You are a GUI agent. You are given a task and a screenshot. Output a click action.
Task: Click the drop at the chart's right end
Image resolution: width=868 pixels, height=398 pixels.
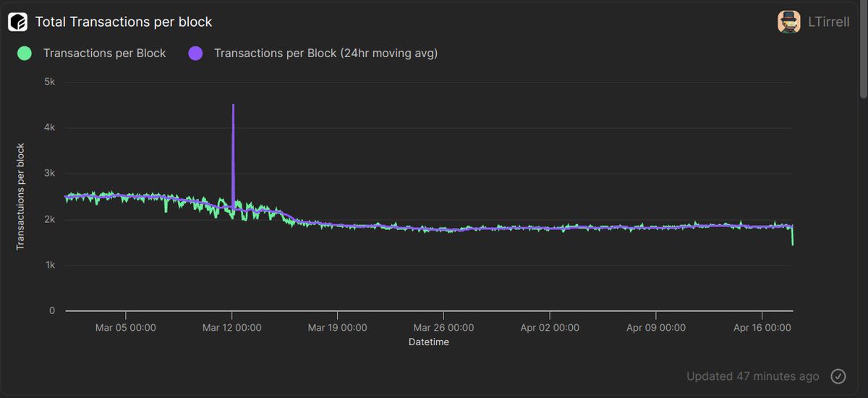click(x=793, y=236)
